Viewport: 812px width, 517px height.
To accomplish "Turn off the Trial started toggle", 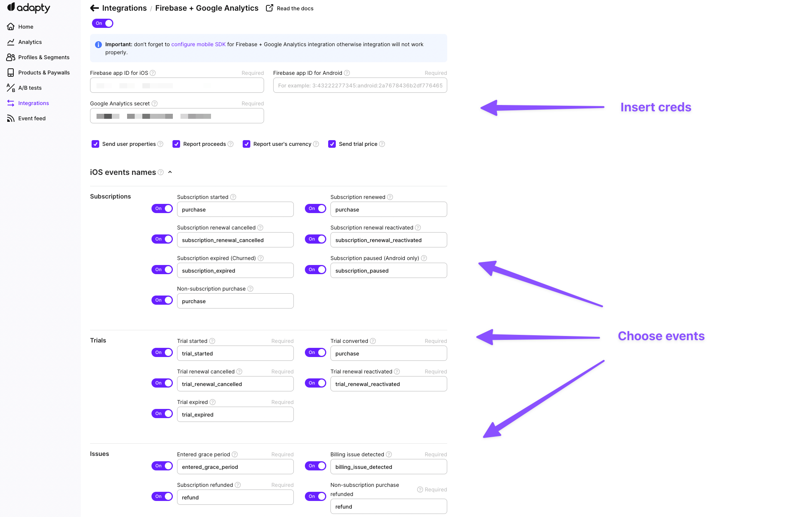I will (162, 352).
